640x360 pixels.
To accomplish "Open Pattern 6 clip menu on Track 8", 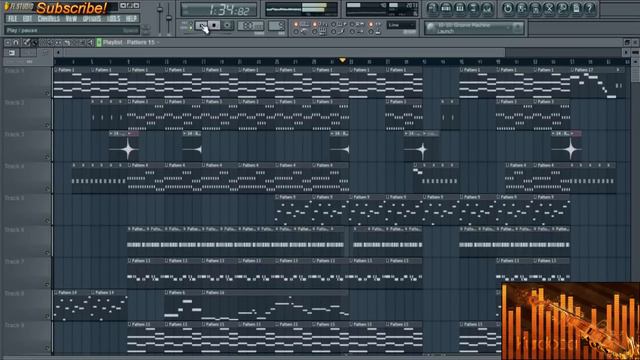I will click(x=166, y=293).
